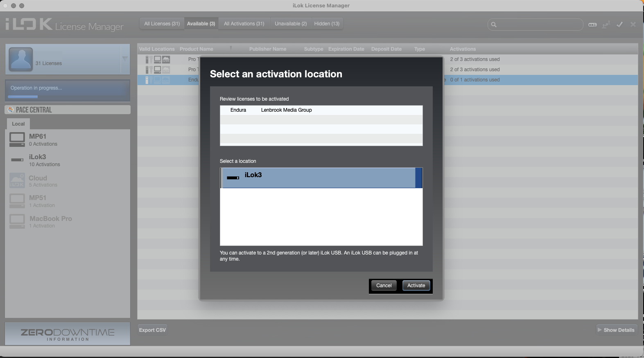Click first row '2 of 3 activations used'
The width and height of the screenshot is (644, 358).
475,59
